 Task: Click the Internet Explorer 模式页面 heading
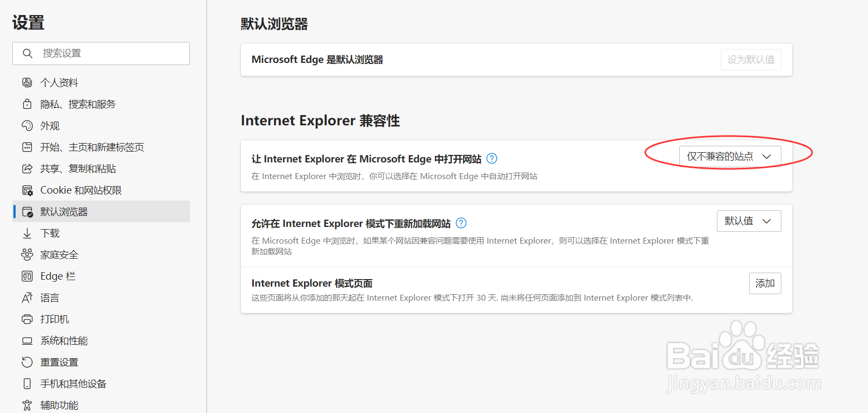(312, 283)
